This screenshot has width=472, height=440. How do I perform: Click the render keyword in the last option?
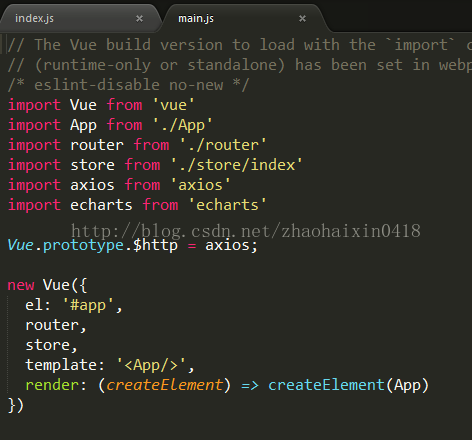point(52,386)
